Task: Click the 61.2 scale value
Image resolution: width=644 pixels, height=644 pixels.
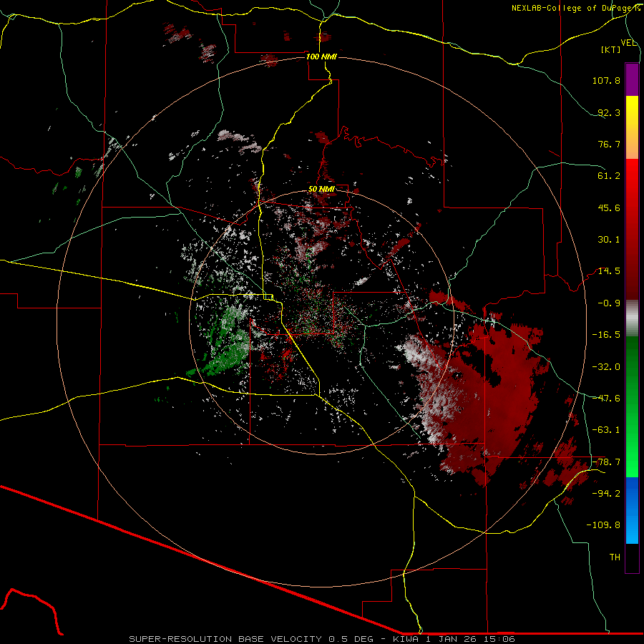Action: click(609, 176)
